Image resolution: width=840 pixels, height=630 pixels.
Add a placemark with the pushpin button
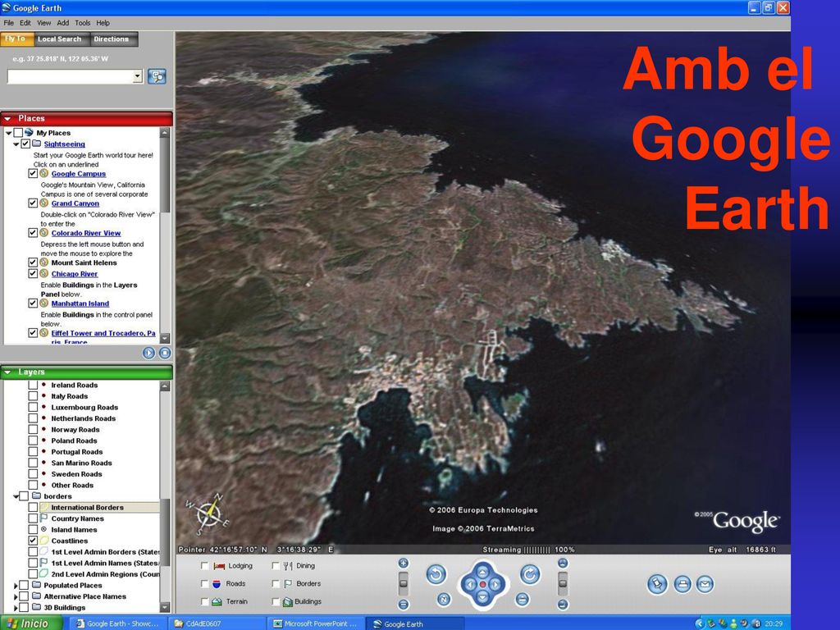tap(657, 584)
